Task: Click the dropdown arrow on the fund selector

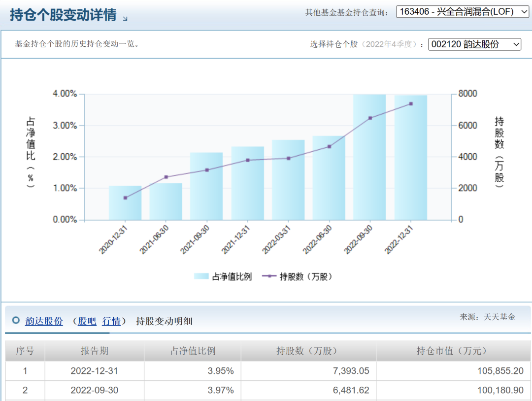Action: tap(523, 11)
